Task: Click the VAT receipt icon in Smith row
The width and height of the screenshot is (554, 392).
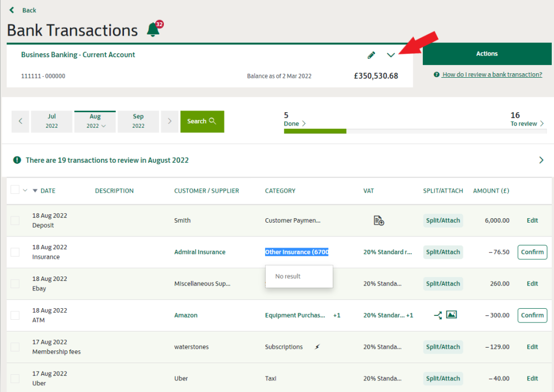Action: pyautogui.click(x=379, y=221)
